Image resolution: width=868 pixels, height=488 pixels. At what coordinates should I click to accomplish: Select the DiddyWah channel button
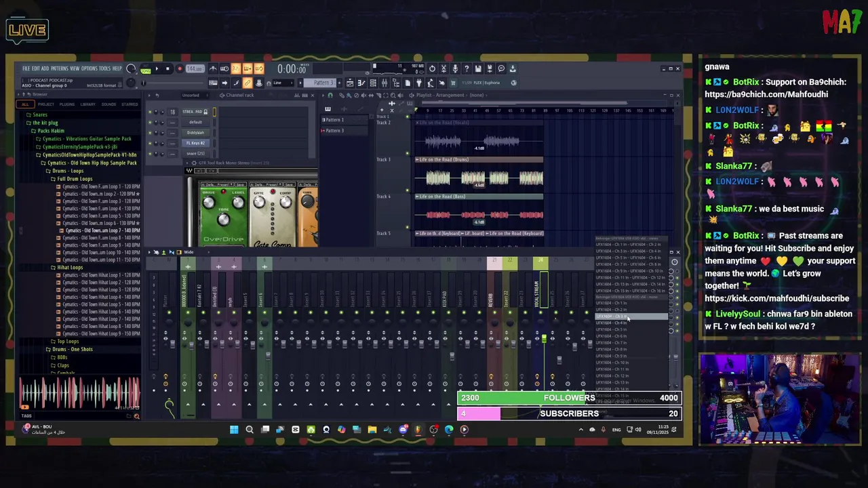(x=195, y=133)
